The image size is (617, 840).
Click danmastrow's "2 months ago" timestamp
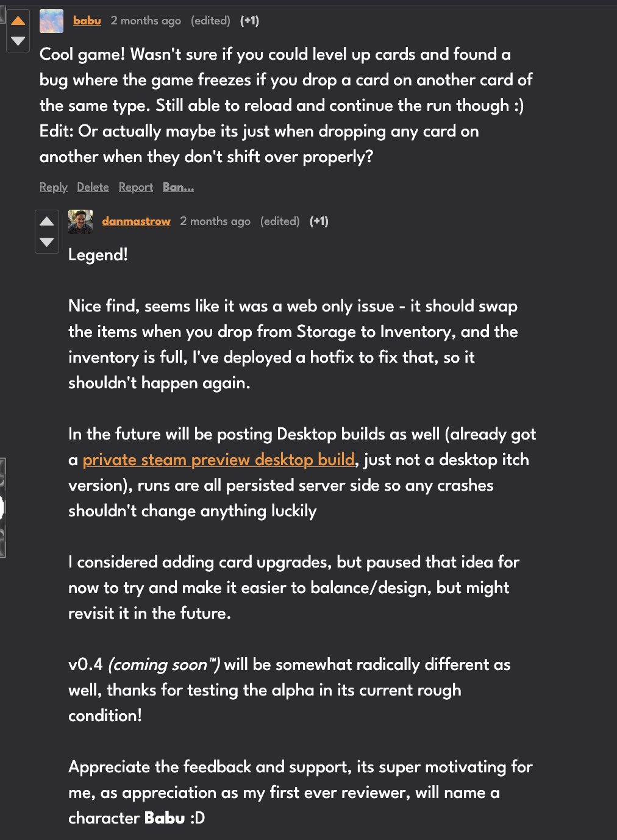coord(215,221)
